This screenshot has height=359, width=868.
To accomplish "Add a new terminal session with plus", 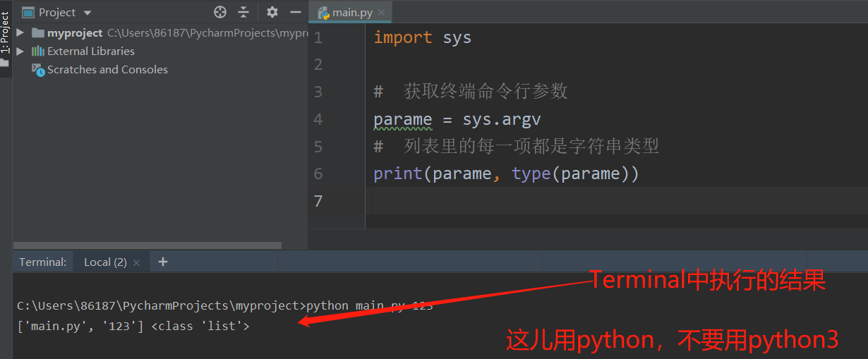I will tap(163, 262).
